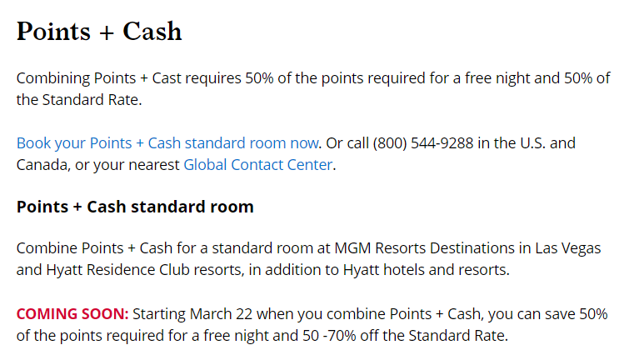The height and width of the screenshot is (355, 644).
Task: Click the words Hyatt hotels and resorts
Action: [x=427, y=270]
